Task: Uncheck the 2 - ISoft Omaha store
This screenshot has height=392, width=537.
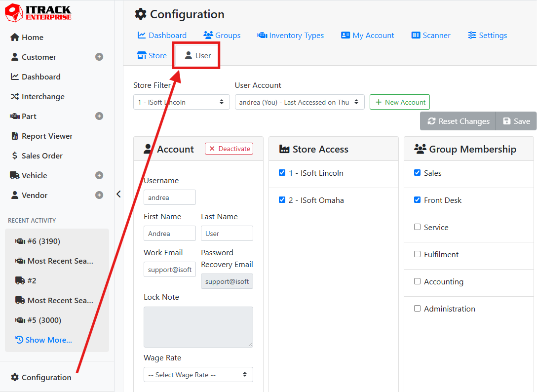Action: 282,200
